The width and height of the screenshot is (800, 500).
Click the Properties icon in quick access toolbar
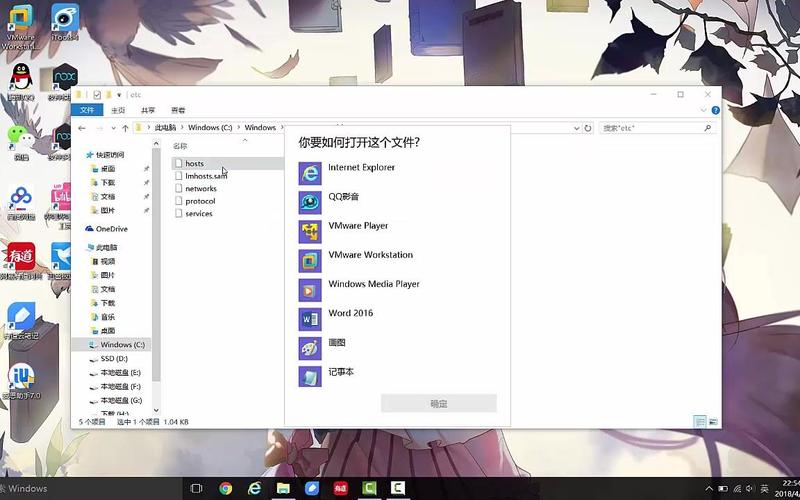click(97, 95)
